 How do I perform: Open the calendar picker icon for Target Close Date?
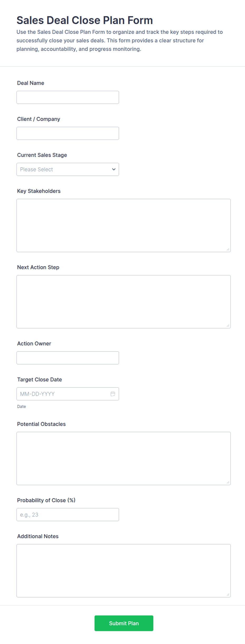113,394
